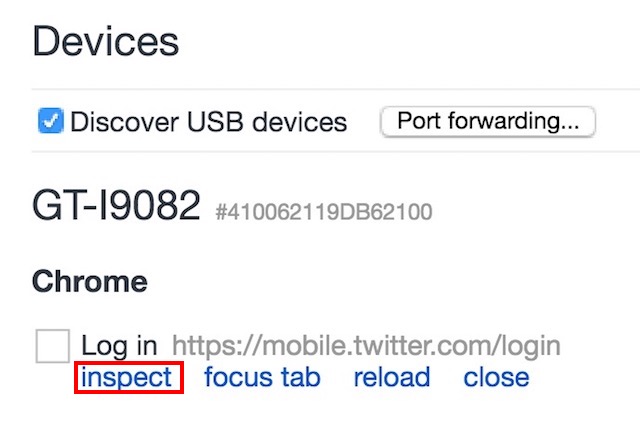
Task: Click the device serial #410062119DB62100
Action: tap(324, 212)
